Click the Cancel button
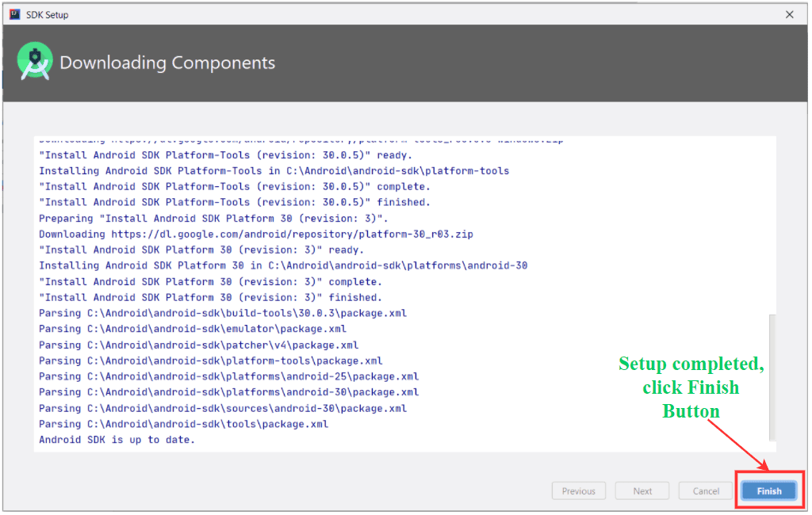This screenshot has height=515, width=812. point(704,490)
